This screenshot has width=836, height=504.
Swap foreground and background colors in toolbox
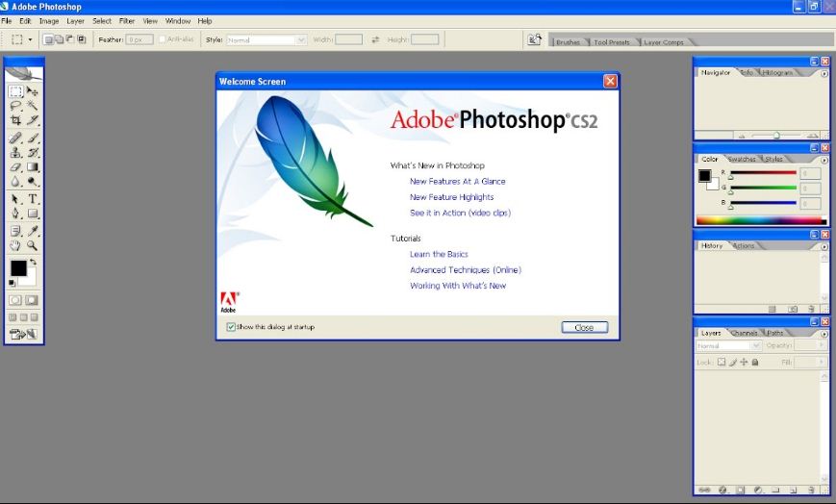33,262
